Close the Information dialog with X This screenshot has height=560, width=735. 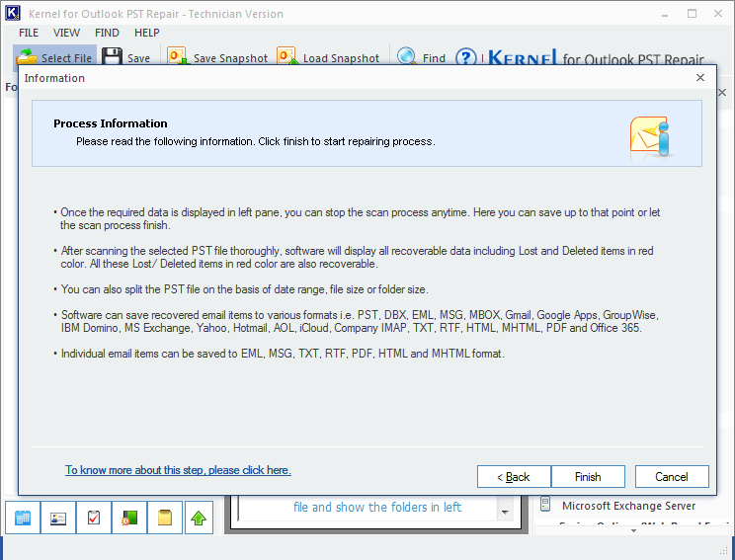pyautogui.click(x=700, y=78)
